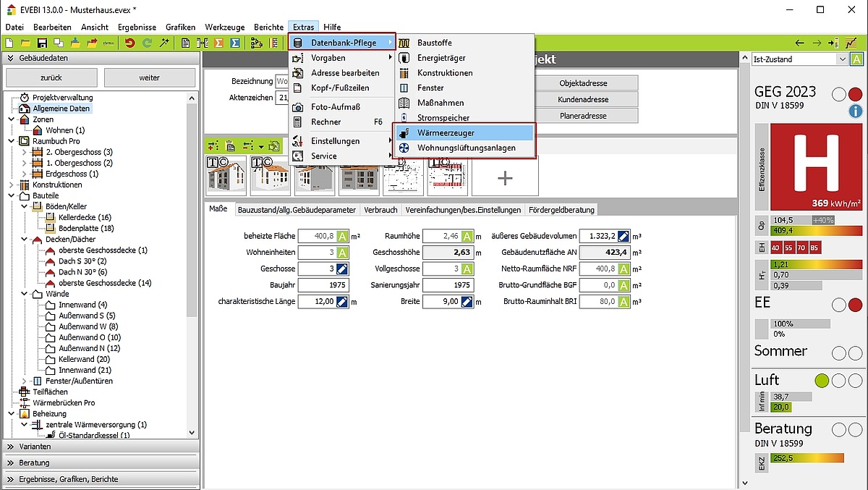Open the Planeradresse button
The width and height of the screenshot is (868, 490).
(584, 116)
